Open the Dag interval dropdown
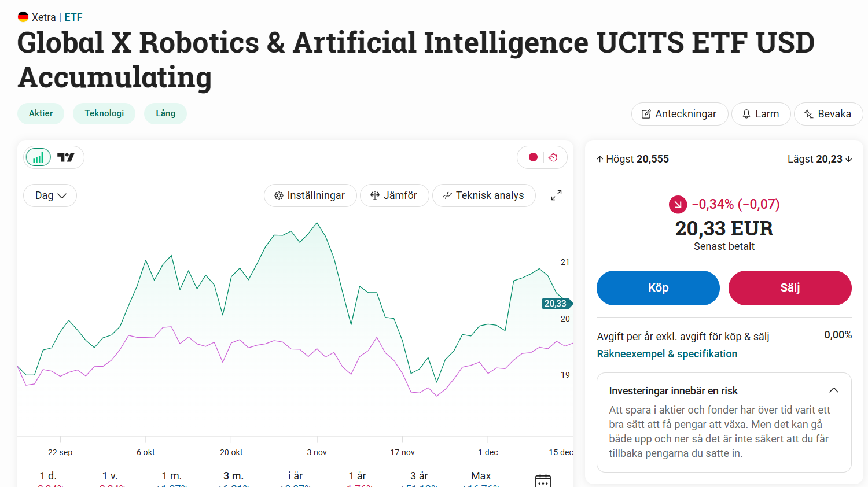The width and height of the screenshot is (868, 487). point(50,195)
